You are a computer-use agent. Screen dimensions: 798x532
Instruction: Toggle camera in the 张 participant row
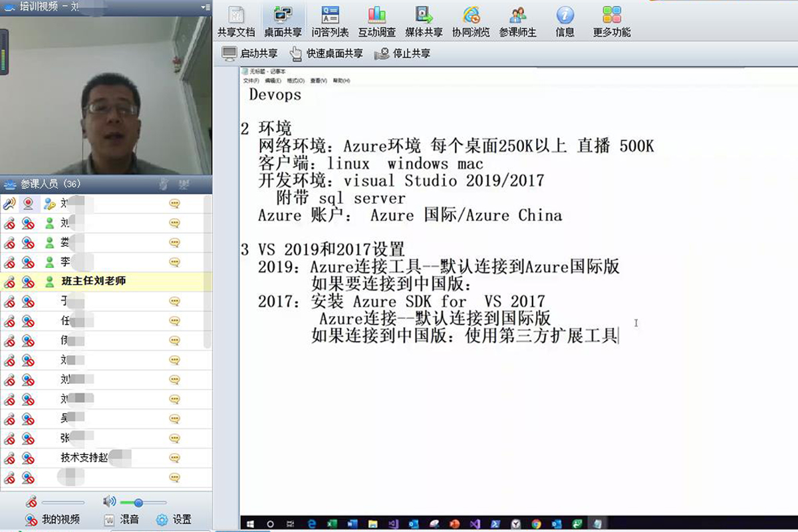coord(28,439)
